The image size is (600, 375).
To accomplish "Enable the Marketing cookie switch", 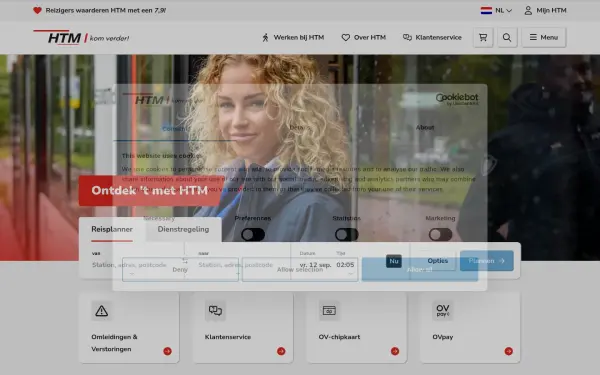I will [x=440, y=235].
